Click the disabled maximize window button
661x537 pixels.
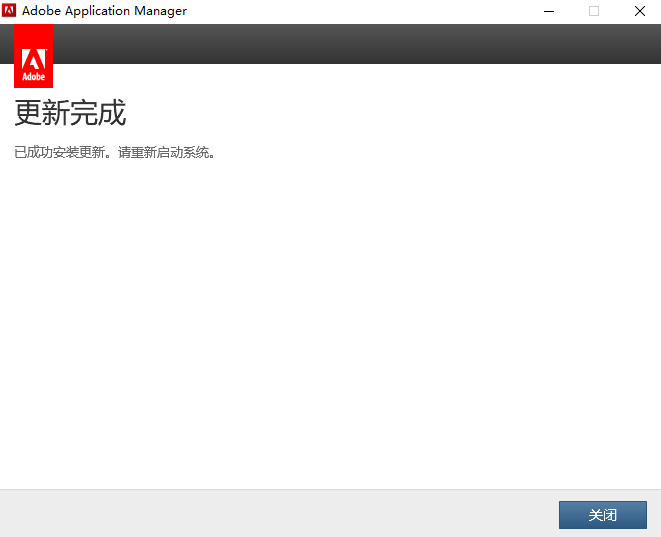point(594,11)
